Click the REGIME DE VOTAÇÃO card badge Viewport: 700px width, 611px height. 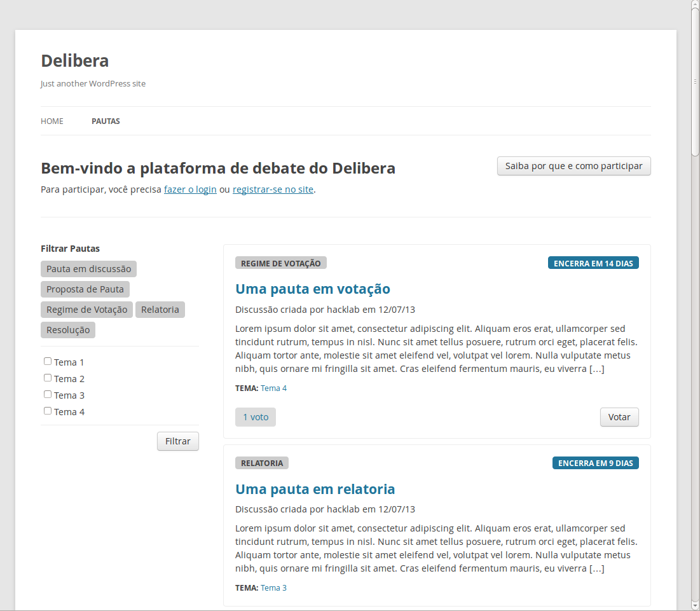click(281, 263)
